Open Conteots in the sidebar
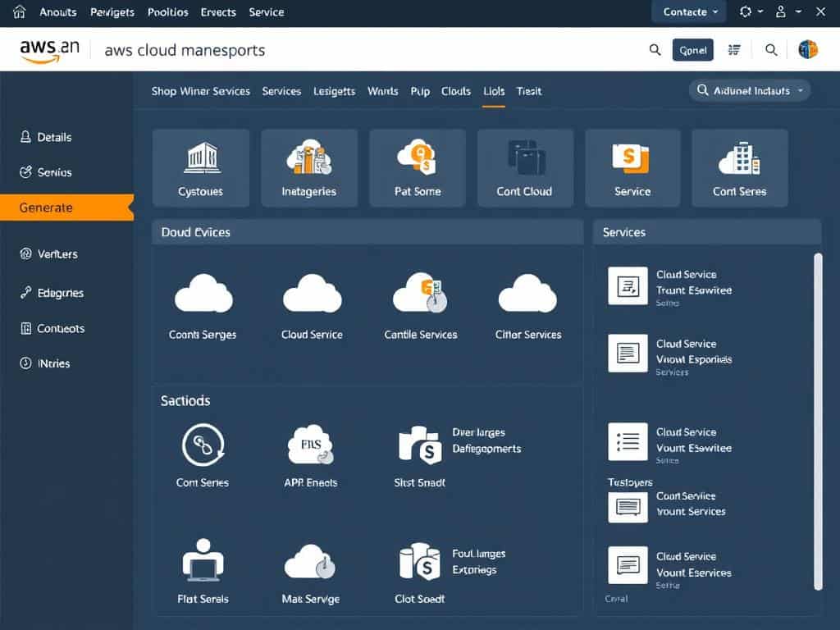Viewport: 840px width, 630px height. tap(52, 328)
